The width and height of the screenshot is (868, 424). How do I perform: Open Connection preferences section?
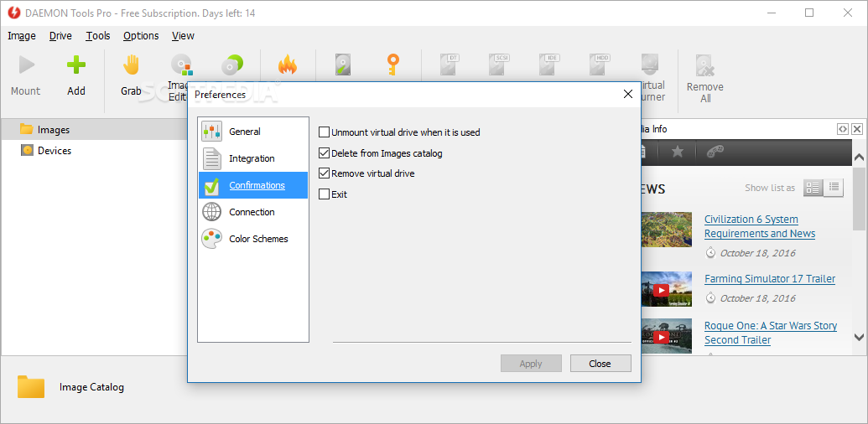point(253,212)
